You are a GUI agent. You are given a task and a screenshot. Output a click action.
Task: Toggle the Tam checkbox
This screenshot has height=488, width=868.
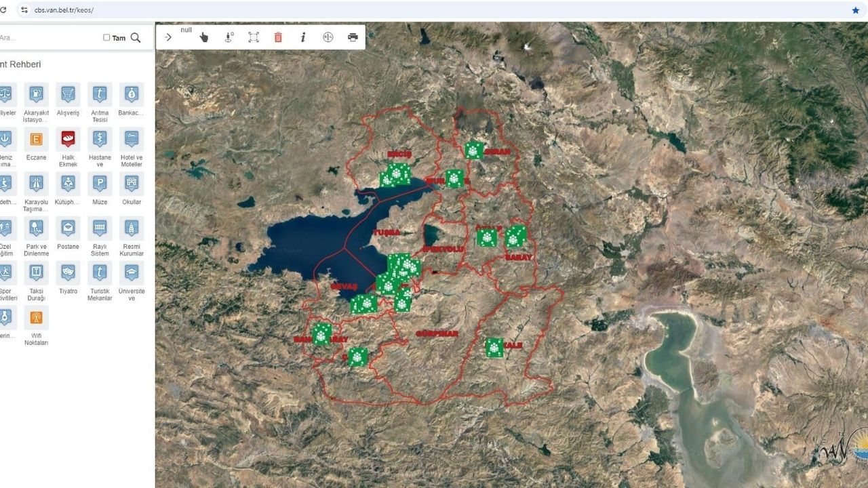coord(106,38)
